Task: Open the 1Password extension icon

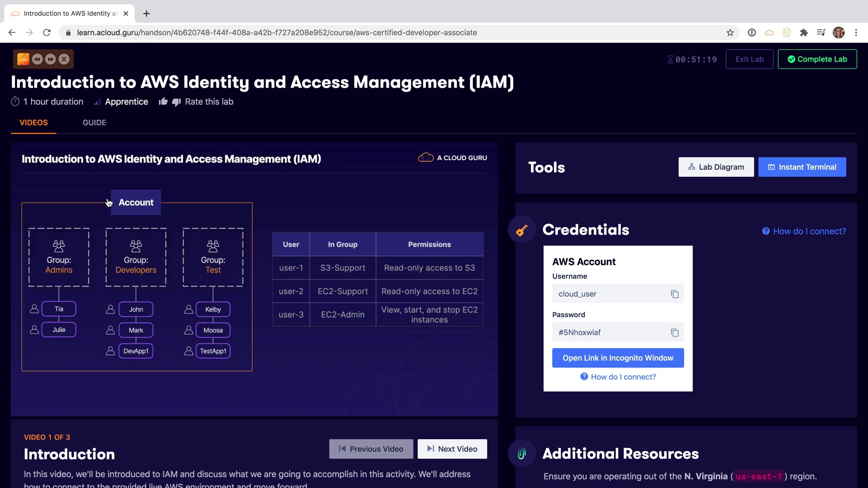Action: click(752, 33)
